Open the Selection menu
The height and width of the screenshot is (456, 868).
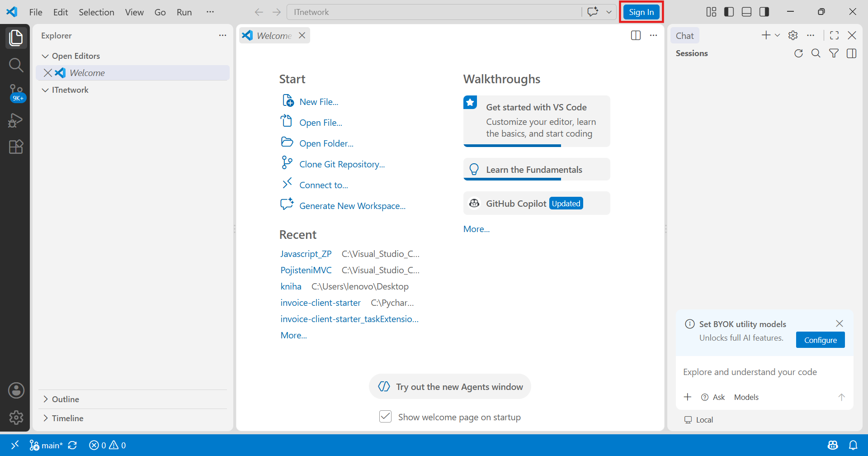coord(96,12)
